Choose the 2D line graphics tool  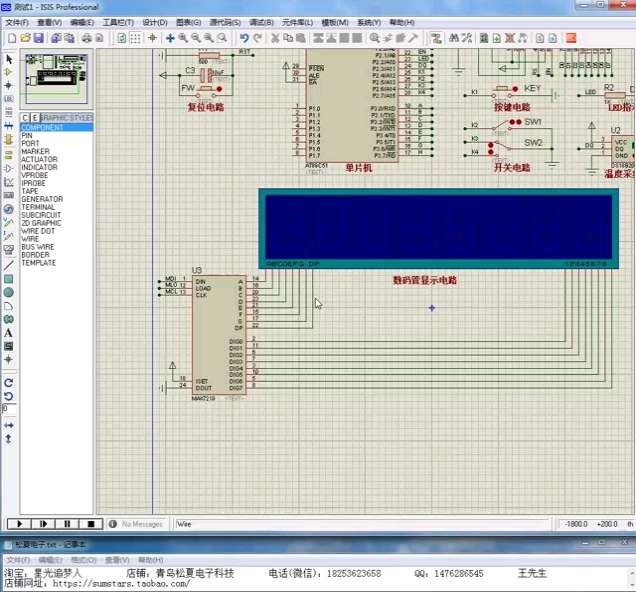pyautogui.click(x=9, y=265)
